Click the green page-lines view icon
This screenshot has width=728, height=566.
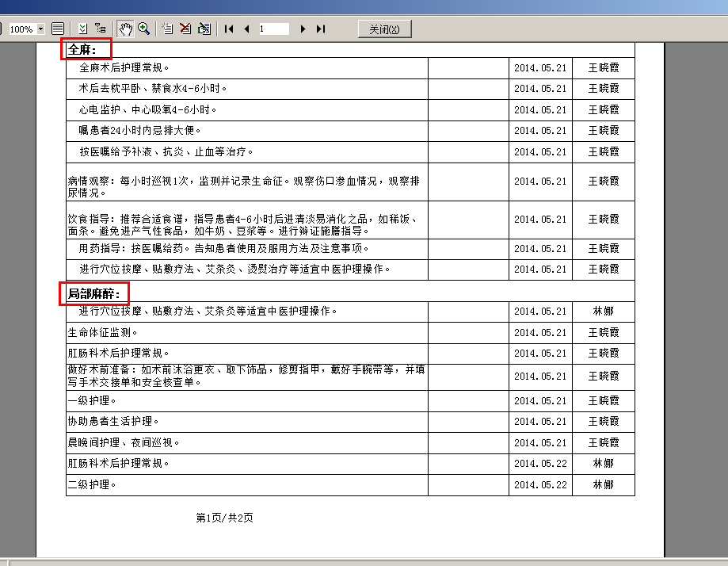point(58,29)
